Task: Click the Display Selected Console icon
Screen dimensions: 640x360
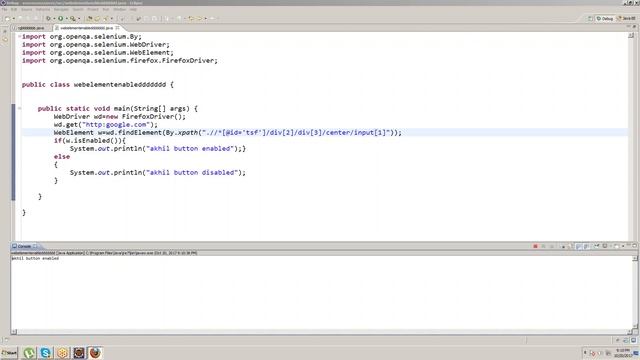Action: tap(605, 246)
